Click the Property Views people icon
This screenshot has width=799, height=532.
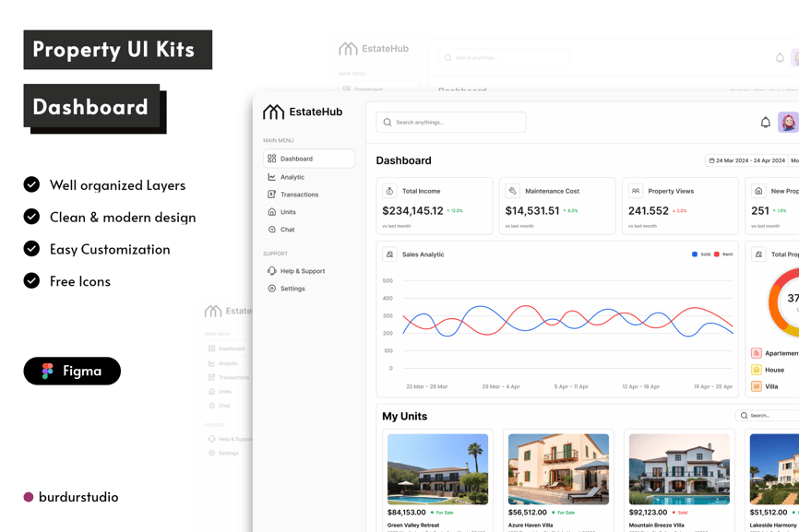pos(635,191)
